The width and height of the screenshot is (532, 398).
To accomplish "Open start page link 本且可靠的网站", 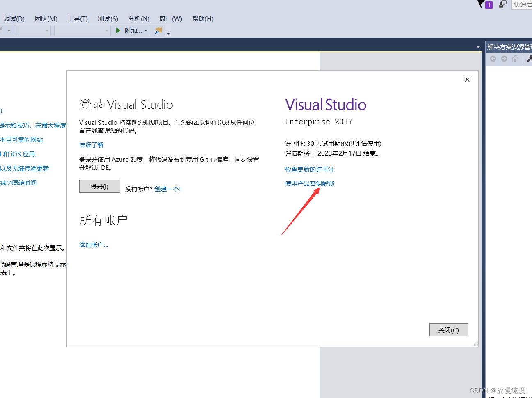I will (x=21, y=140).
